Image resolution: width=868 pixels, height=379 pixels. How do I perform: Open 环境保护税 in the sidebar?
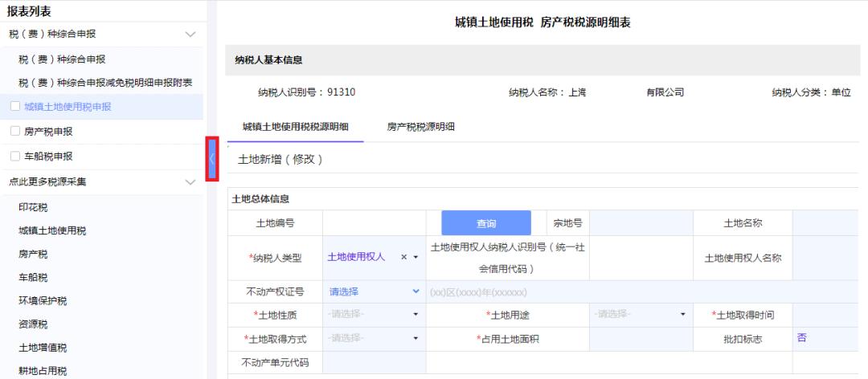43,300
